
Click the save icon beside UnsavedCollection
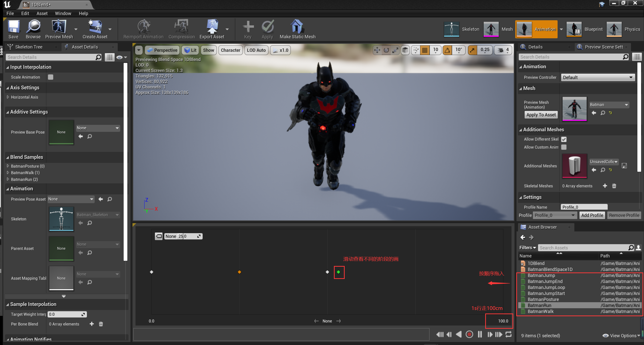point(624,166)
